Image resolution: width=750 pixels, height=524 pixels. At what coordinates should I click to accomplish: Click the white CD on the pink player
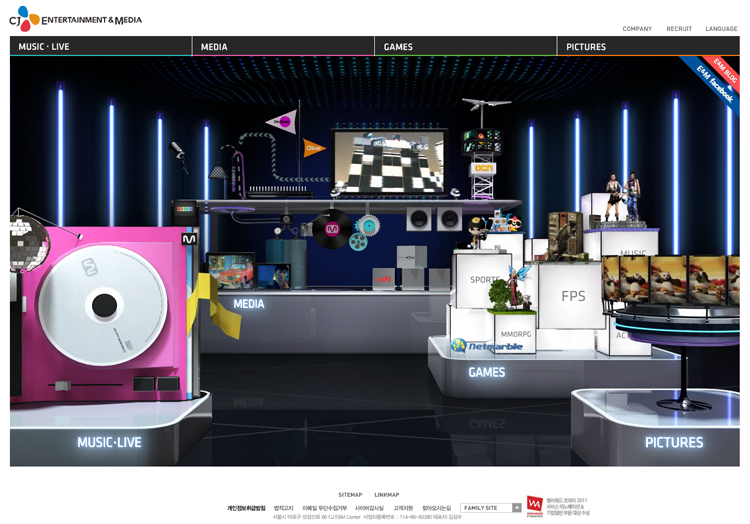(103, 305)
